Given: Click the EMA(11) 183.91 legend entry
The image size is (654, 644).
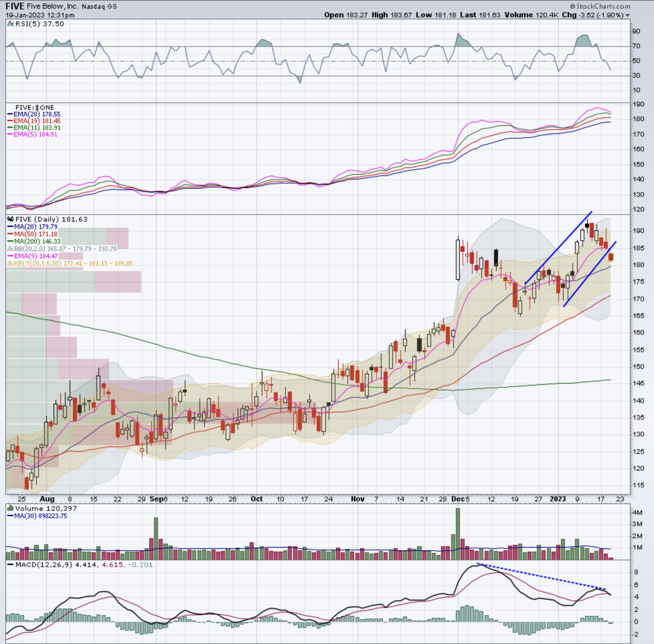Looking at the screenshot, I should pos(34,128).
